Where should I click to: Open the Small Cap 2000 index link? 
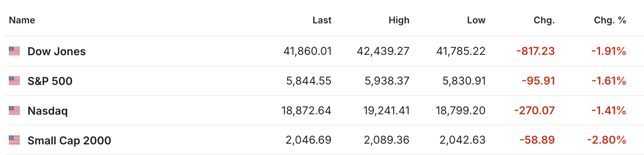pos(69,140)
